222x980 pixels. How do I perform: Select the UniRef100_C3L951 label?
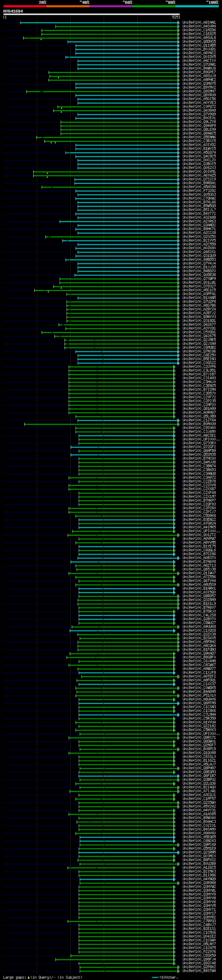point(199,370)
